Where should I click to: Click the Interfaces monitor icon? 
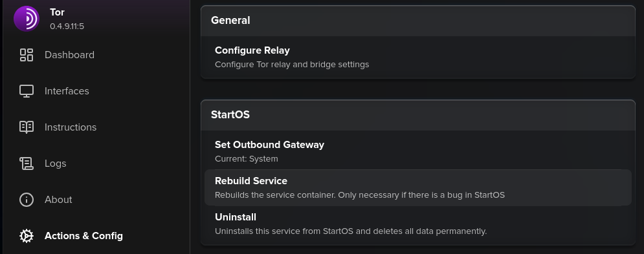[27, 91]
